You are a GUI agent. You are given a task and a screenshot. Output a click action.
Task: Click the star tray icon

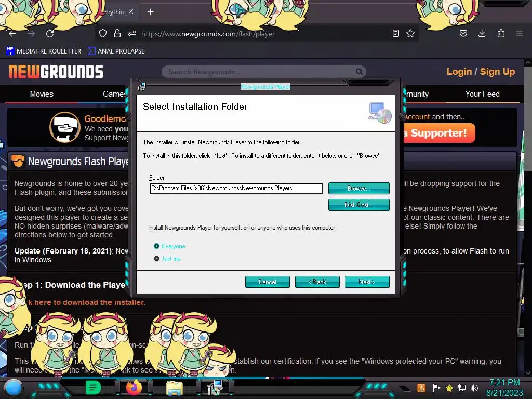click(449, 388)
